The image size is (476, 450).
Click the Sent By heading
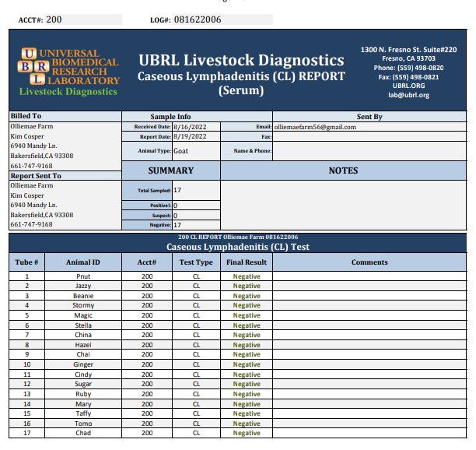tap(369, 117)
